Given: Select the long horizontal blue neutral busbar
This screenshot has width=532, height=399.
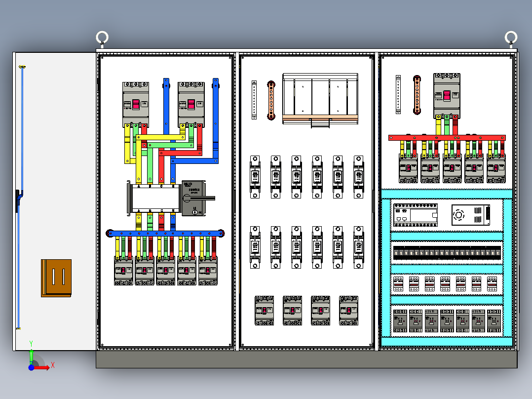Looking at the screenshot, I should tap(165, 233).
